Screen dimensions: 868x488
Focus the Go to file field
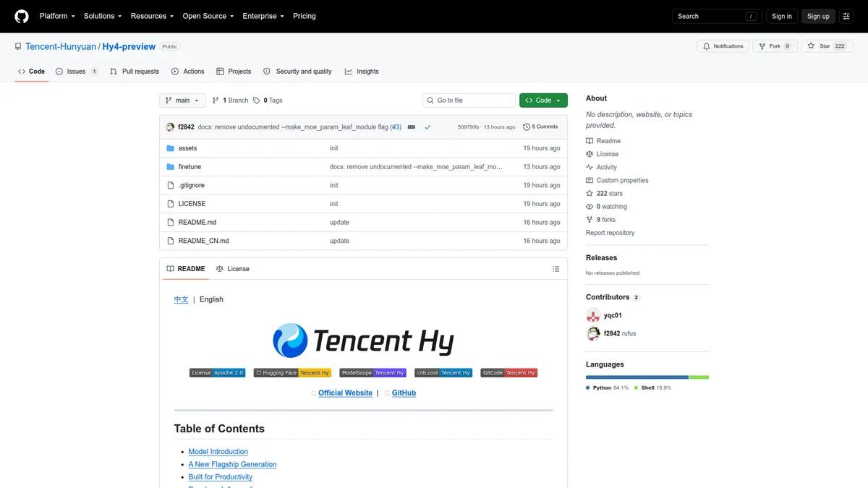(x=469, y=100)
